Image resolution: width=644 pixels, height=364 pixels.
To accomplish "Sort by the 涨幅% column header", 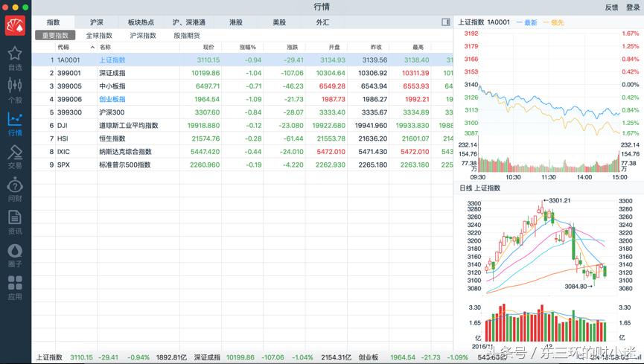I will (x=248, y=47).
